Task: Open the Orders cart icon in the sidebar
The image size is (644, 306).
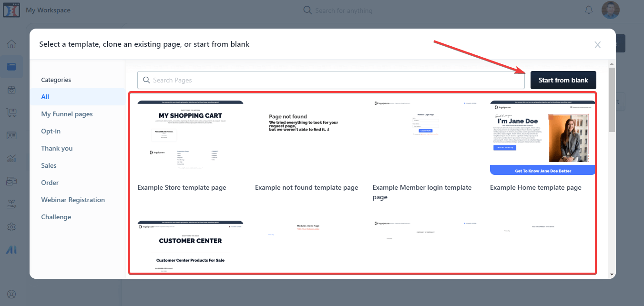Action: click(x=11, y=112)
